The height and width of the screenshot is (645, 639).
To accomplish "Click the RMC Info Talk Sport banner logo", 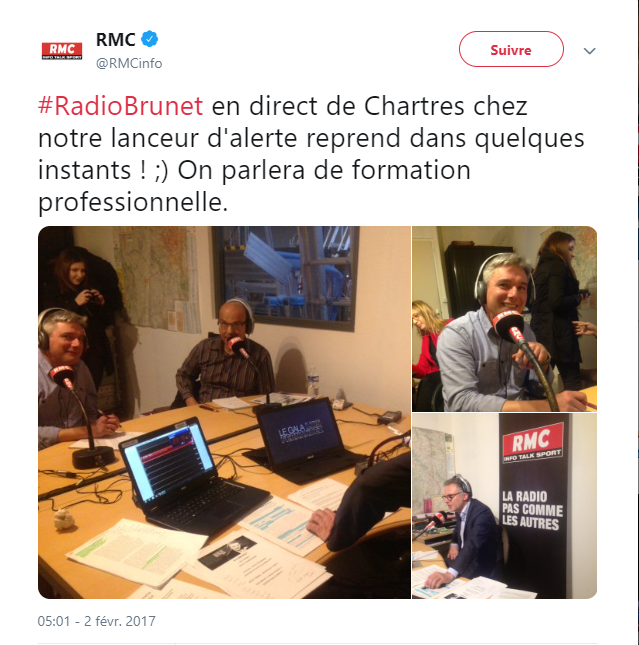I will click(x=533, y=443).
